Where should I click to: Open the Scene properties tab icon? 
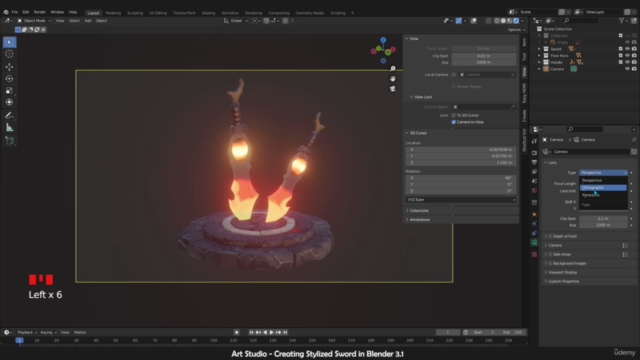pyautogui.click(x=534, y=181)
